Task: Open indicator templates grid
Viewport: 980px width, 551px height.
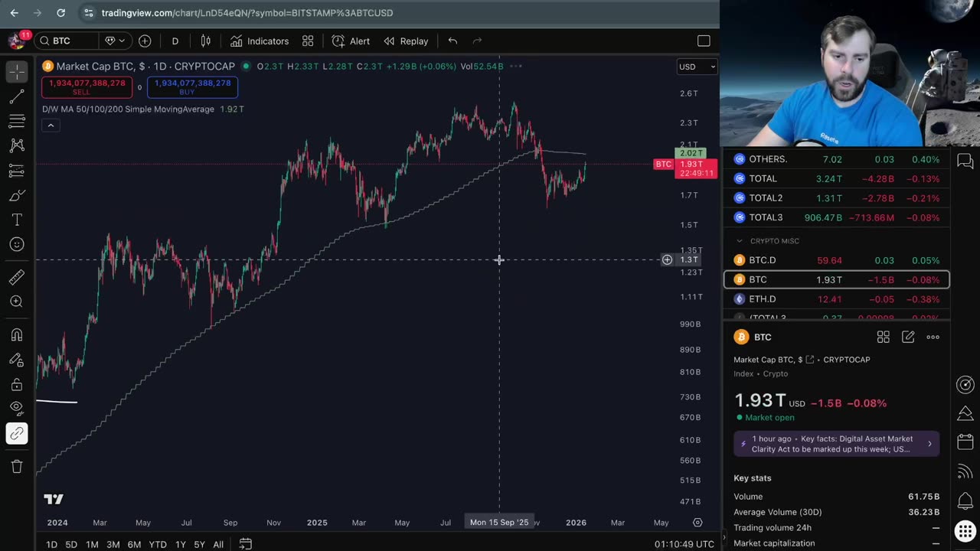Action: click(x=308, y=41)
